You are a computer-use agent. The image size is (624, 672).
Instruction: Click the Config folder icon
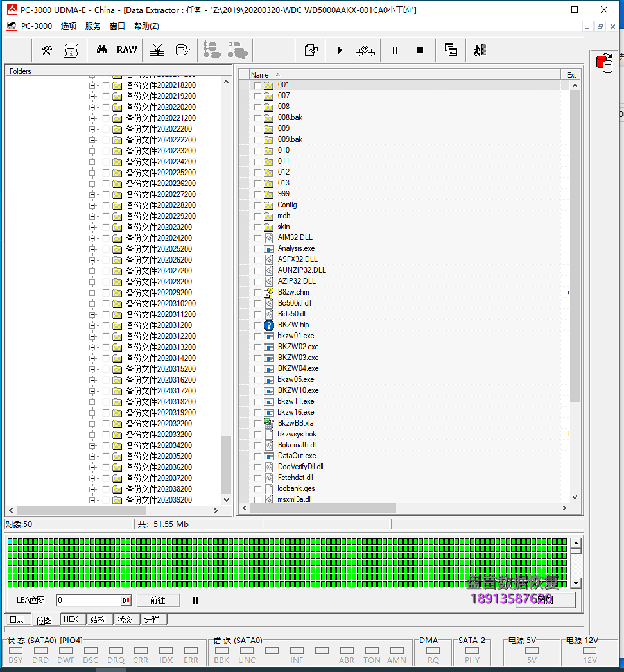(x=269, y=205)
